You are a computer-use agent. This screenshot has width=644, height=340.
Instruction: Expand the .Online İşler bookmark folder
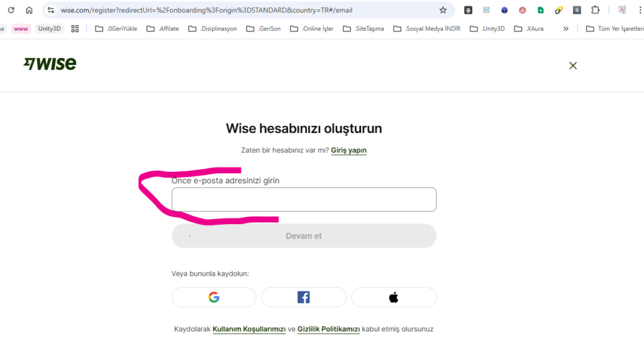click(312, 29)
